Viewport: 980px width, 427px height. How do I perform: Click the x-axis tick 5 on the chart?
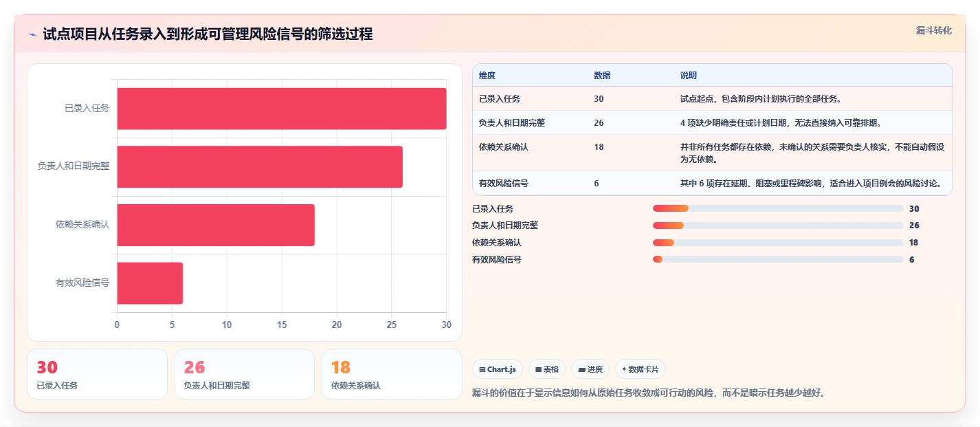[172, 325]
